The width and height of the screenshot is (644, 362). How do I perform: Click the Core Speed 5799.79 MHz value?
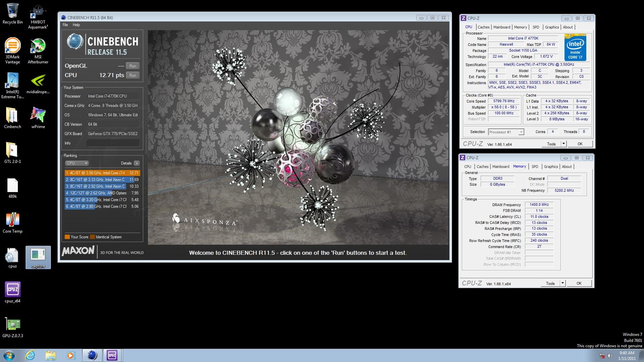pos(504,101)
